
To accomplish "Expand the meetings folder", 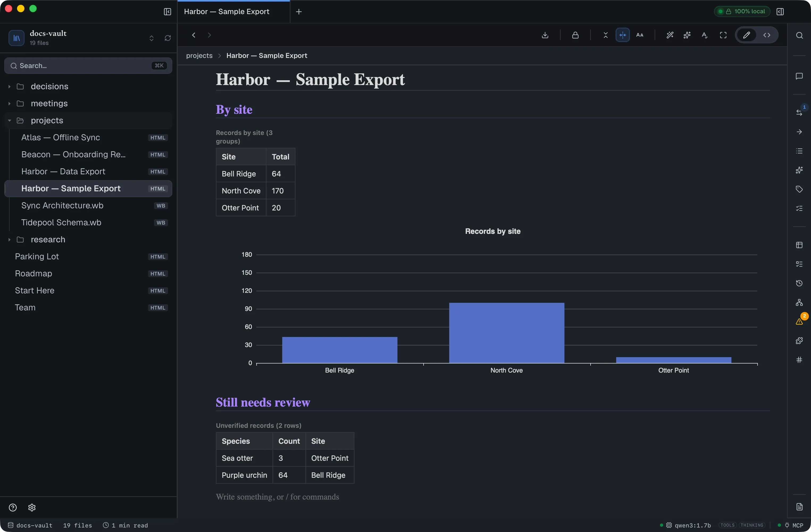I will point(9,104).
